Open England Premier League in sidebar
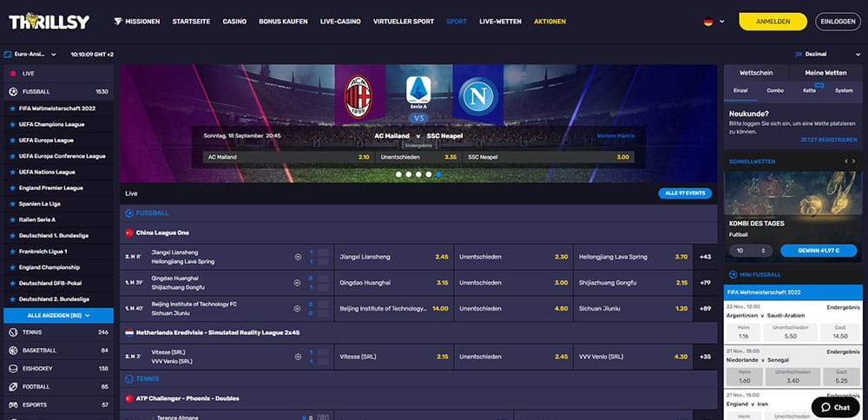 [x=51, y=188]
